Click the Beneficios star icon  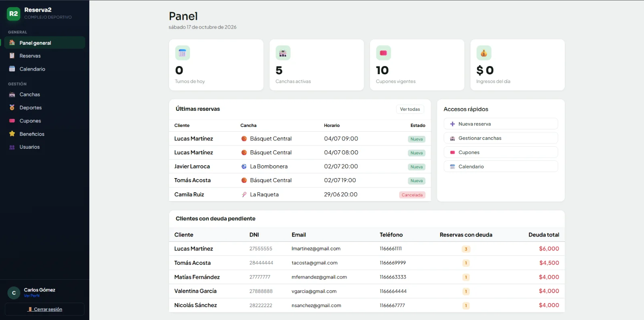[x=12, y=134]
